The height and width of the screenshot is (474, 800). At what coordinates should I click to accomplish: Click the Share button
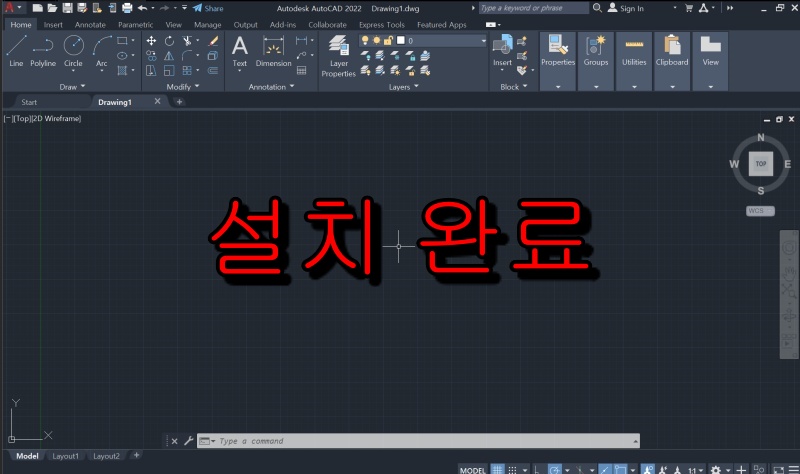pos(208,8)
